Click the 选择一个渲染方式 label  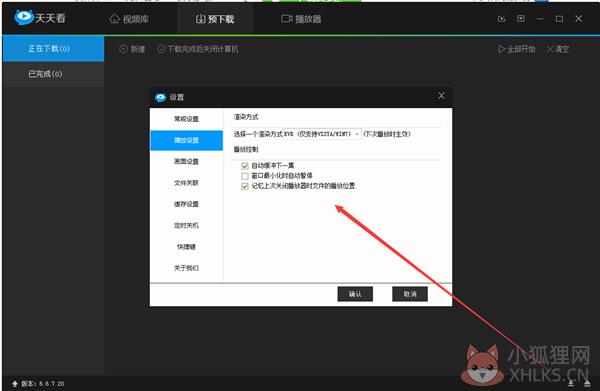tap(258, 134)
